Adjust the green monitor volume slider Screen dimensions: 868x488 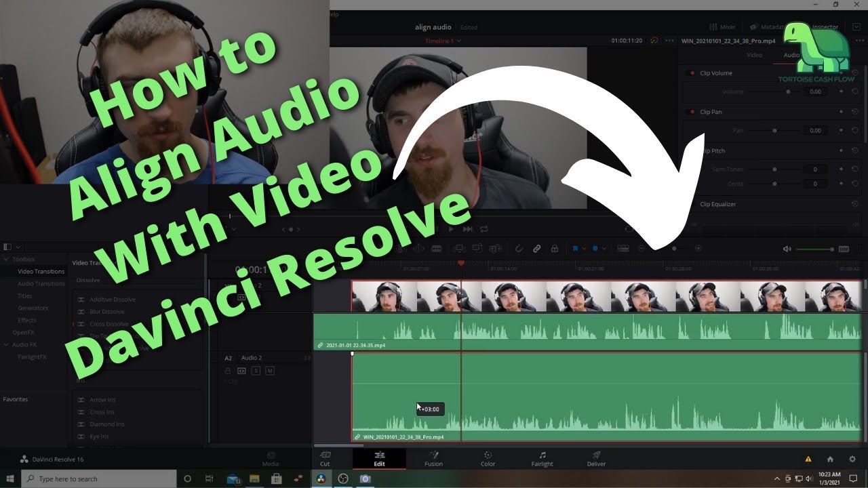coord(814,249)
